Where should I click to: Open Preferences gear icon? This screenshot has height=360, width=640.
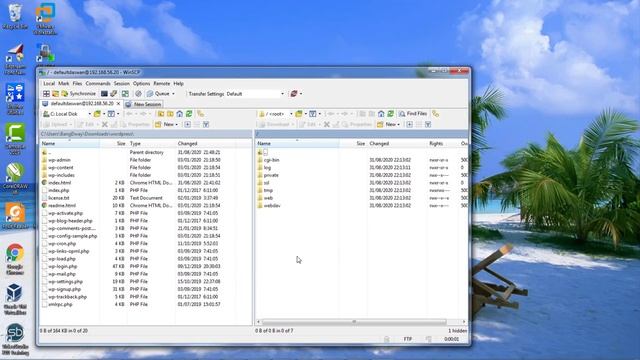(x=138, y=93)
